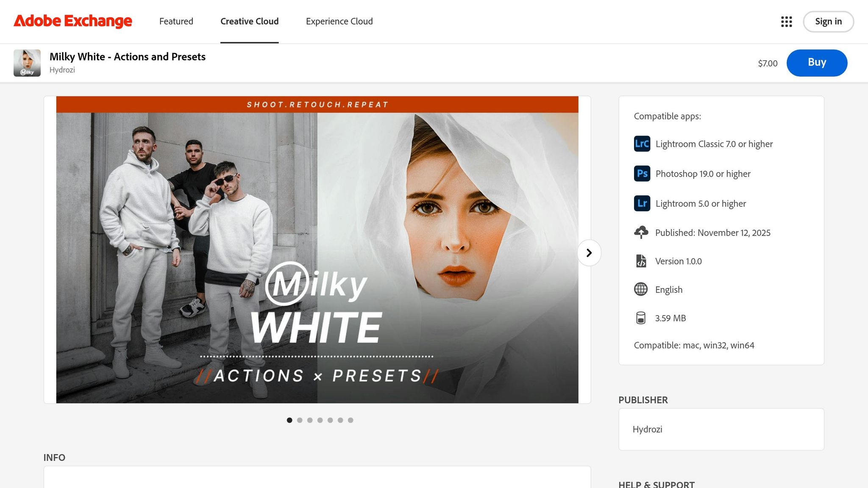Click 'Published: November 12, 2025' text
The height and width of the screenshot is (488, 868).
(x=713, y=233)
